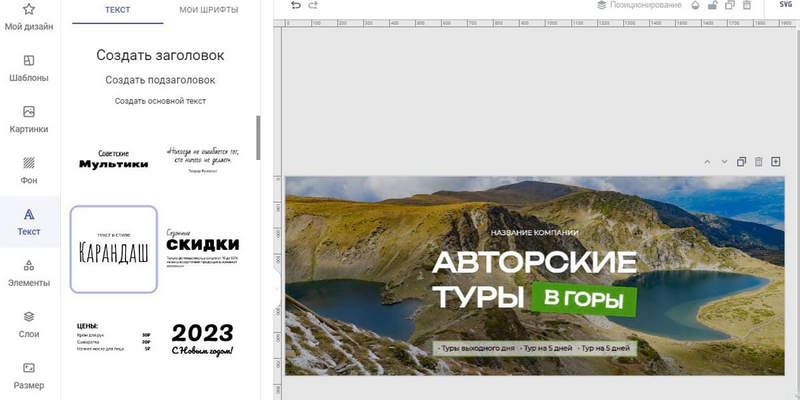Move the page up with chevron arrow
Image resolution: width=800 pixels, height=400 pixels.
tap(708, 162)
